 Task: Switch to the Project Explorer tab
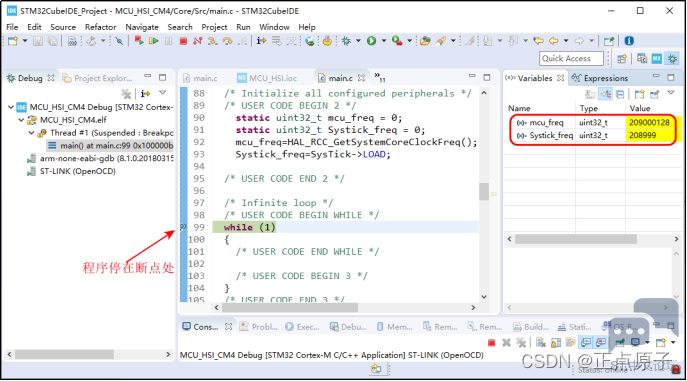pos(98,78)
